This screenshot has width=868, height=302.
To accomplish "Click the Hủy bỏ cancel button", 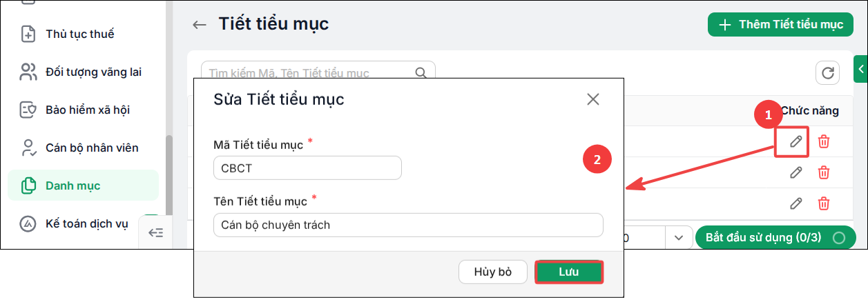I will pos(493,272).
